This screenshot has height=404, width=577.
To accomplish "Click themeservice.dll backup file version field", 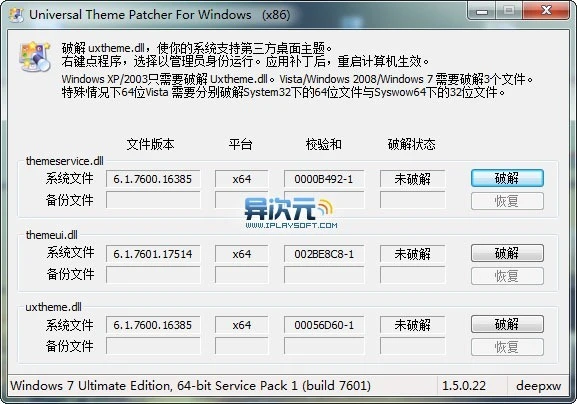I will coord(153,200).
